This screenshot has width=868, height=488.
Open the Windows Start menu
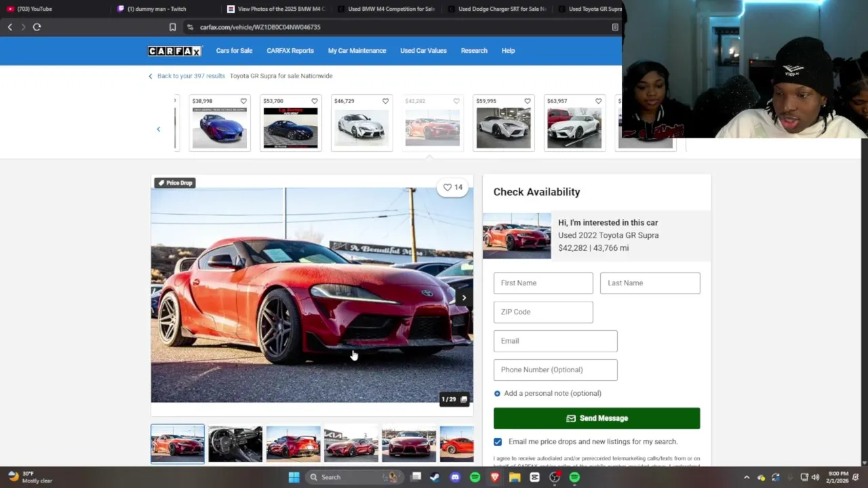click(294, 477)
